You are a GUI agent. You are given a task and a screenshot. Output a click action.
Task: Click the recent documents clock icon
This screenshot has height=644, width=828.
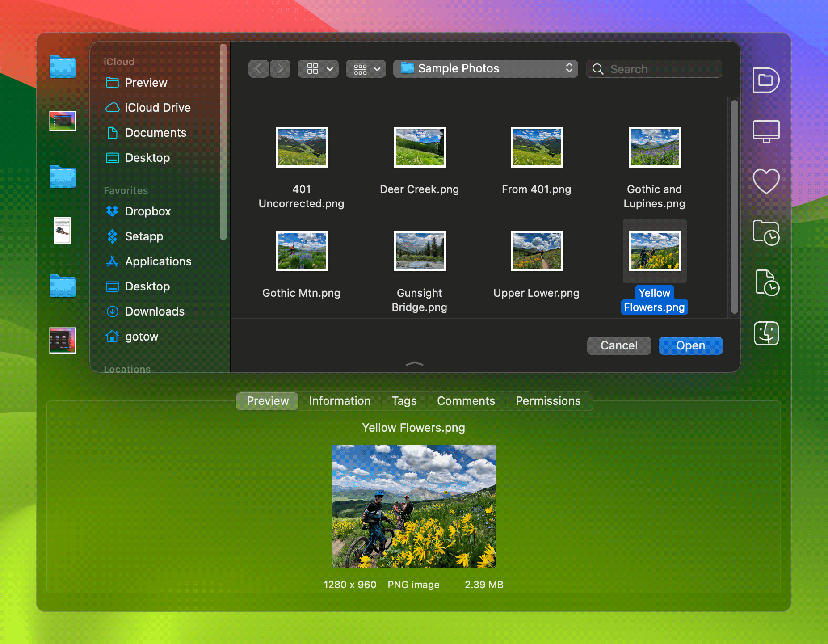767,283
